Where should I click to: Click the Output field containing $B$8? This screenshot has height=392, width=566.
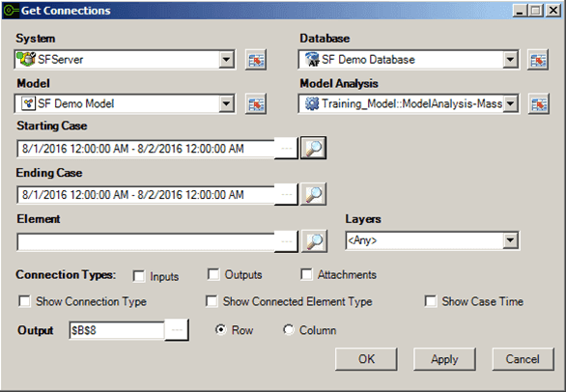(117, 330)
